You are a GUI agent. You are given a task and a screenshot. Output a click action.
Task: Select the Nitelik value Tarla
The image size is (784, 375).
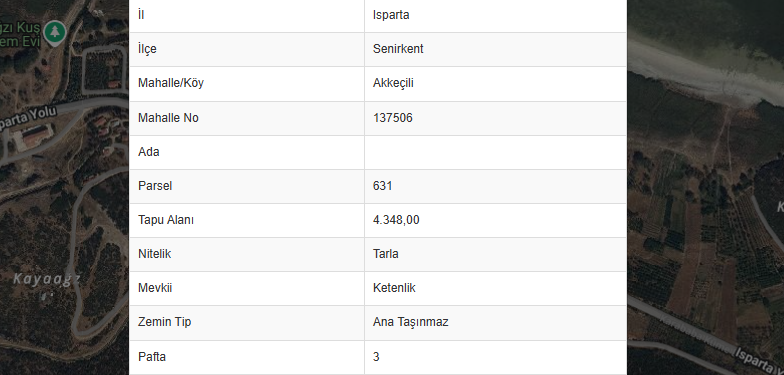point(386,254)
